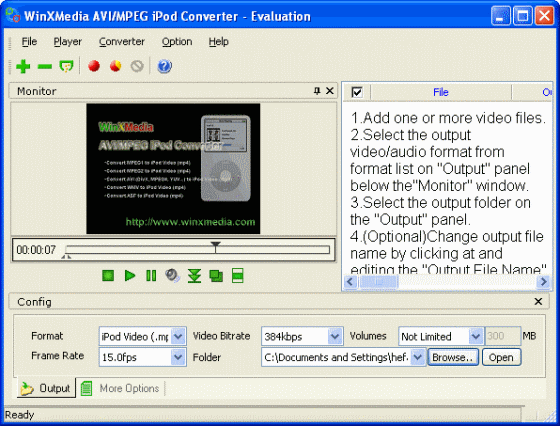Click the playback position marker on seek bar
This screenshot has width=560, height=426.
(215, 246)
